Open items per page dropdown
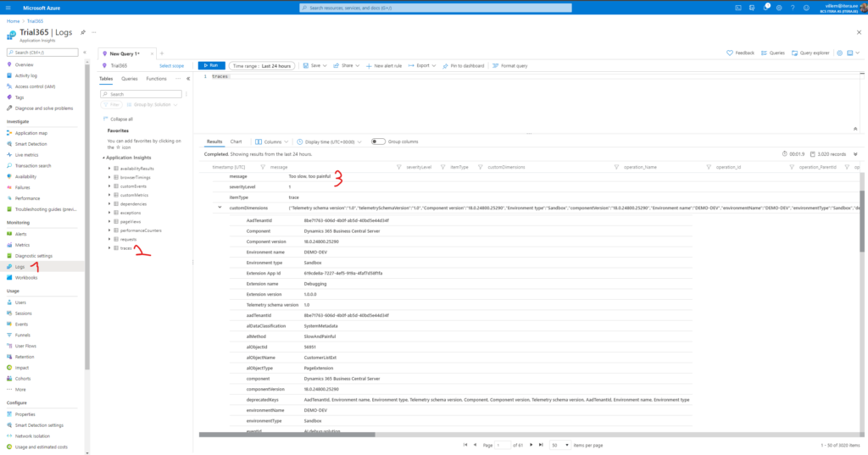This screenshot has height=455, width=868. coord(559,445)
